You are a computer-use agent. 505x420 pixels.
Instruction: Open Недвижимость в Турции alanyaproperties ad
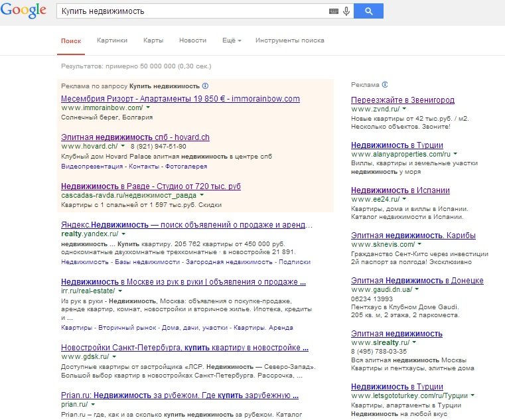(x=397, y=145)
